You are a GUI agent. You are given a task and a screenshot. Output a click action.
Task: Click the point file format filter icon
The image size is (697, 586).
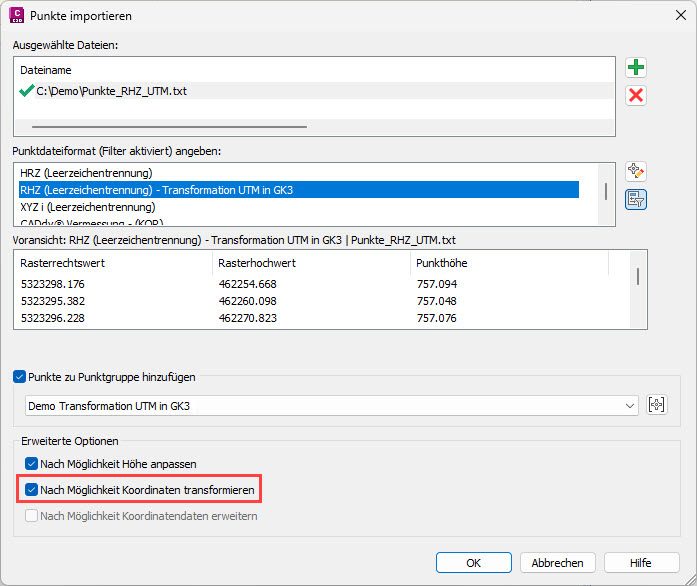[635, 198]
